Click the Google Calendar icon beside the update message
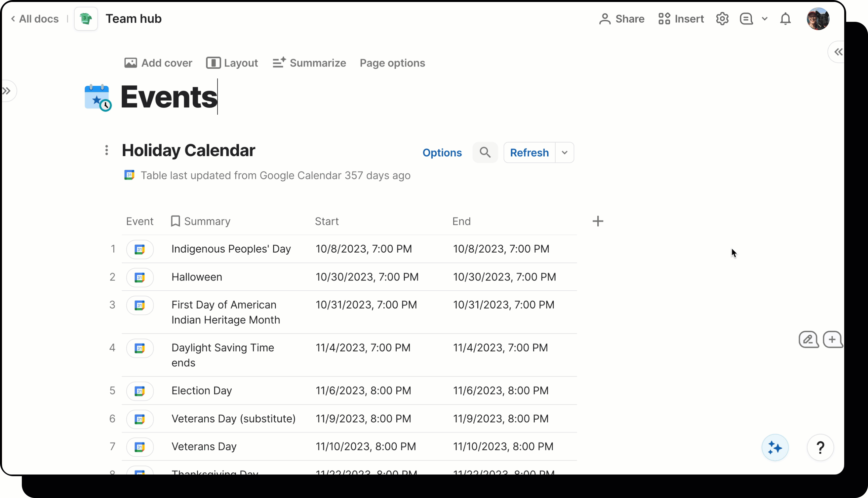 point(130,175)
